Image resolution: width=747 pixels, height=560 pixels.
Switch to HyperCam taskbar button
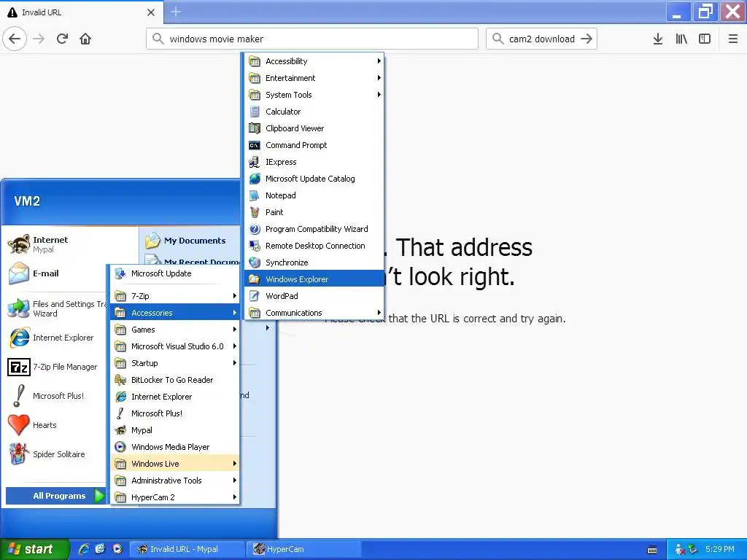[x=303, y=549]
